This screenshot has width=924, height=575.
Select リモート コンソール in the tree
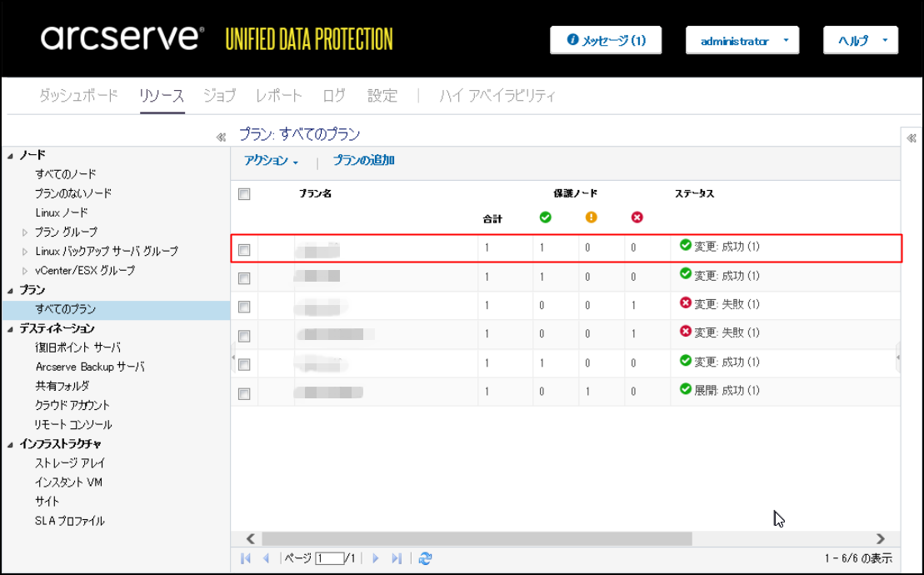point(73,424)
